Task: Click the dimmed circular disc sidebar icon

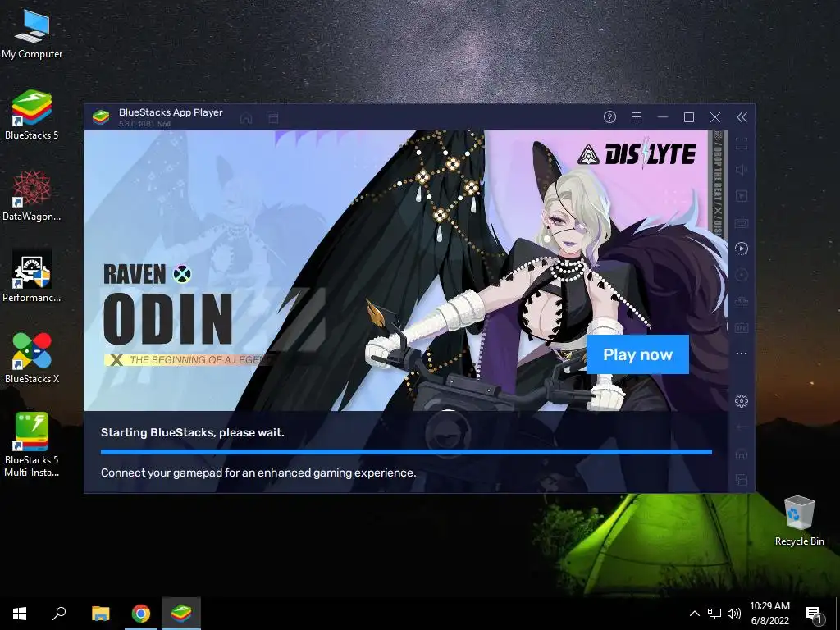Action: [x=742, y=275]
